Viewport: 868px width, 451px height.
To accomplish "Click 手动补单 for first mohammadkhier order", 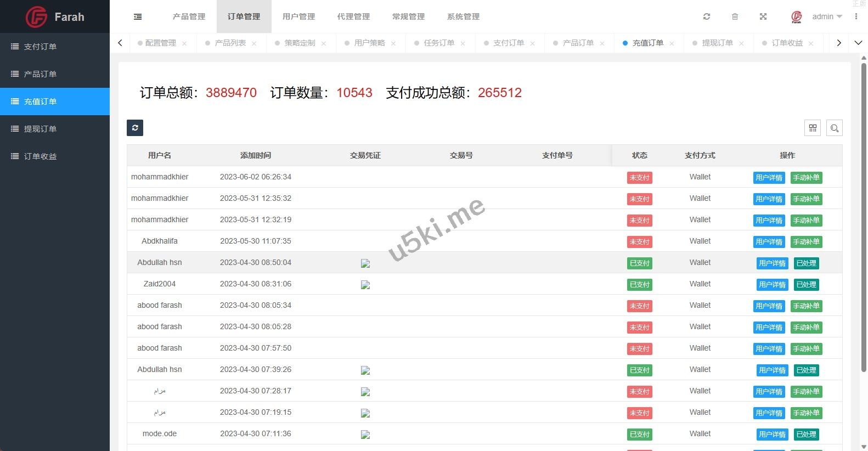I will click(x=806, y=178).
